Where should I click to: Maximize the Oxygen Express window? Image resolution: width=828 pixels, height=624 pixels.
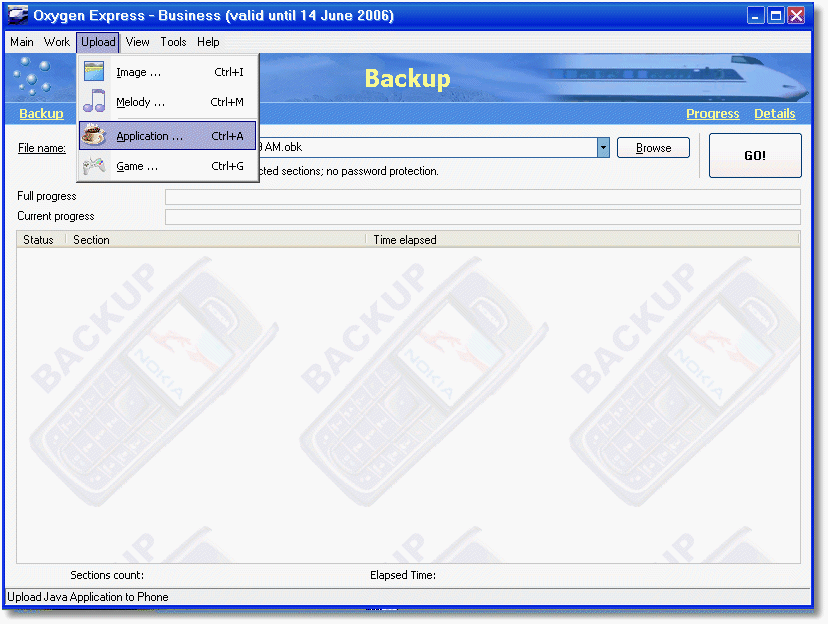click(x=776, y=15)
